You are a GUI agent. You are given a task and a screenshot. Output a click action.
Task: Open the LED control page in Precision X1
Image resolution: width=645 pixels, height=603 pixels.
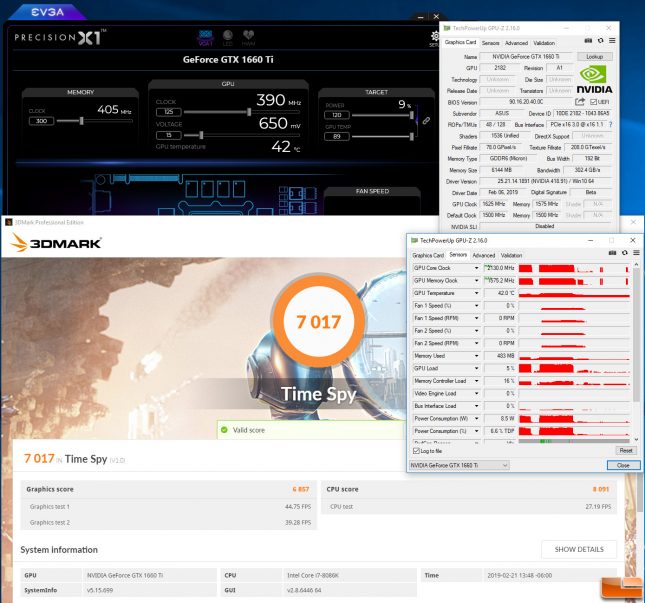tap(227, 38)
